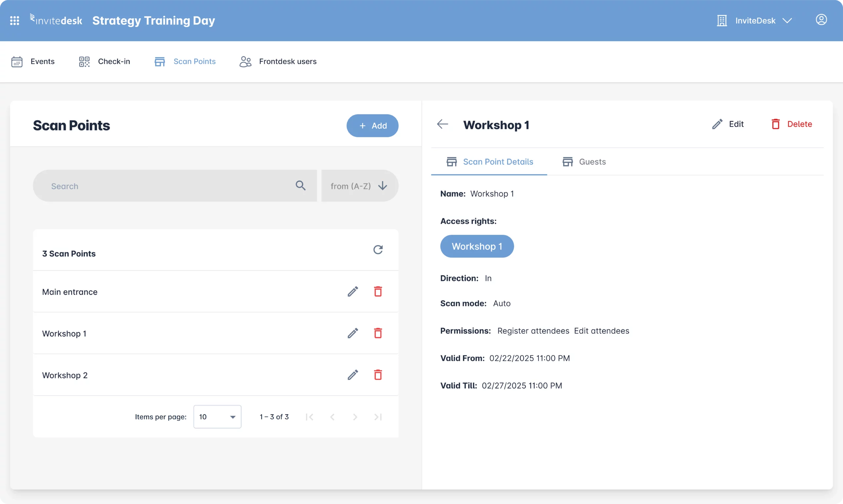Edit the Workshop 2 scan point

[353, 375]
